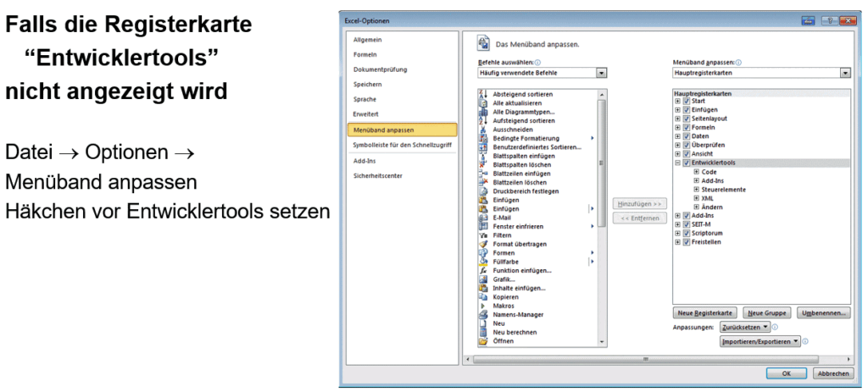This screenshot has height=392, width=868.
Task: Click the Umbenennen button
Action: [824, 313]
